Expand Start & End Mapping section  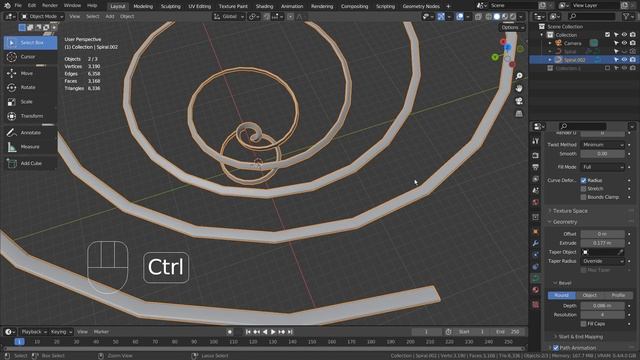[x=580, y=337]
